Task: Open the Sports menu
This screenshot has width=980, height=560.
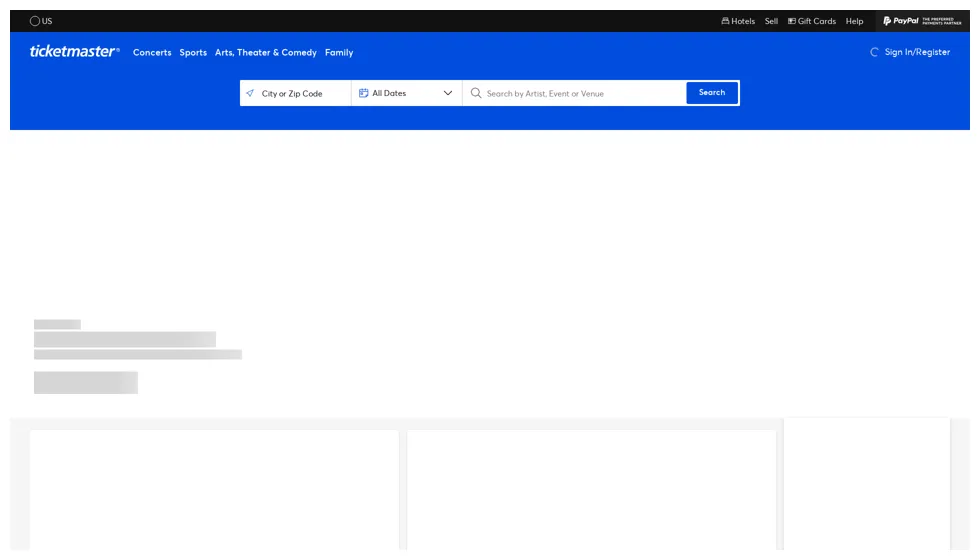Action: pyautogui.click(x=193, y=52)
